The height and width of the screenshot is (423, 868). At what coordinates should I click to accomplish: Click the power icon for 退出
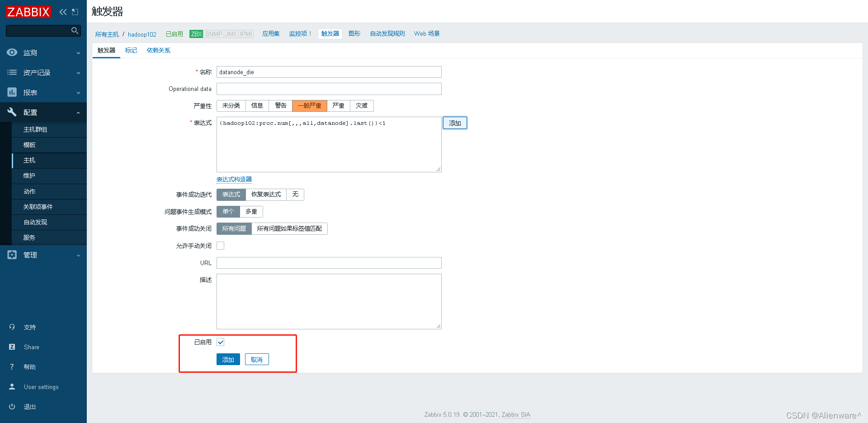tap(12, 407)
